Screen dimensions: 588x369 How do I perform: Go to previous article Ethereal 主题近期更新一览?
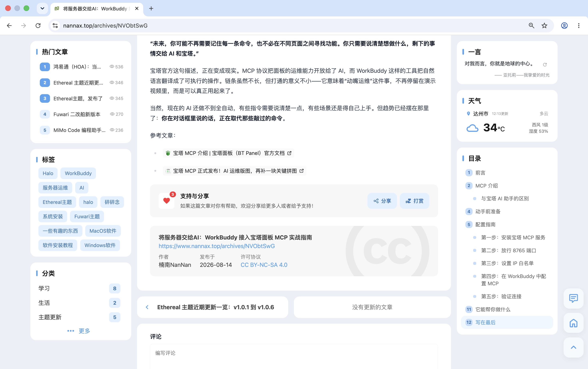pyautogui.click(x=212, y=307)
